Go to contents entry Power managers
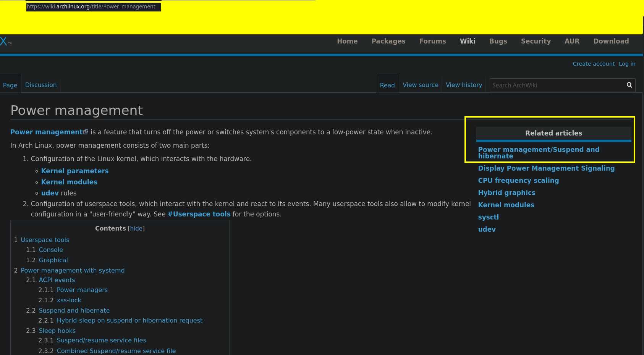 [x=82, y=290]
